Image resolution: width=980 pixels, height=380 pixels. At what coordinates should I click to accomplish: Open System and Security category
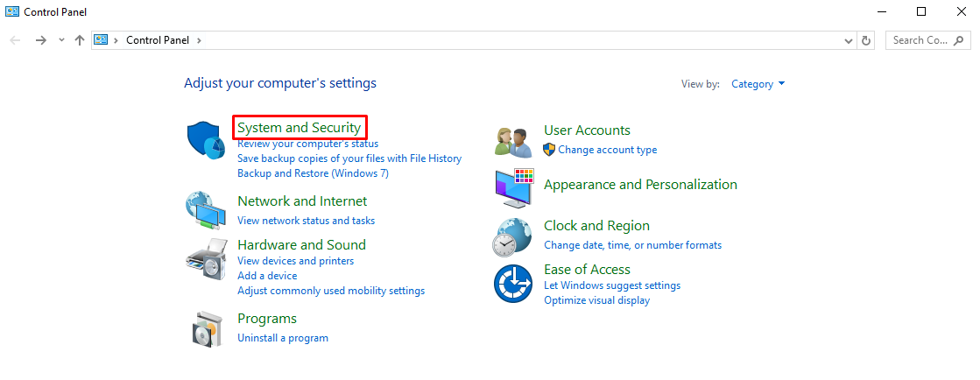tap(300, 128)
